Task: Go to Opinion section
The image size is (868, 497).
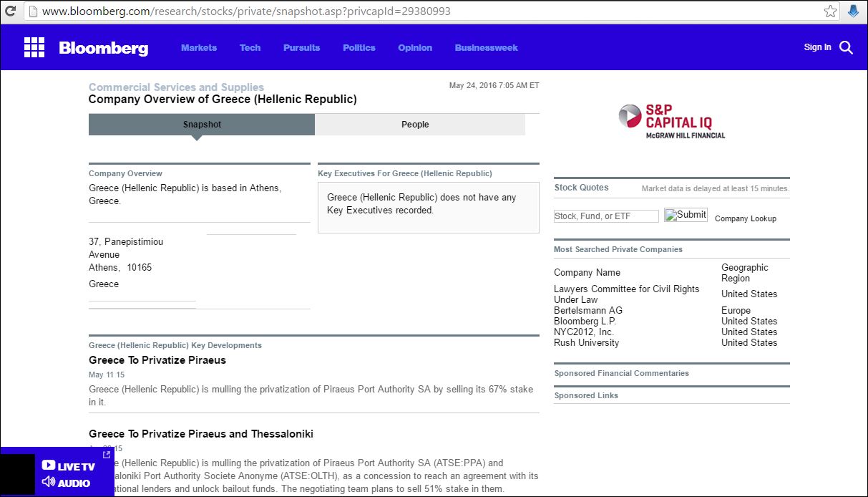Action: (415, 47)
